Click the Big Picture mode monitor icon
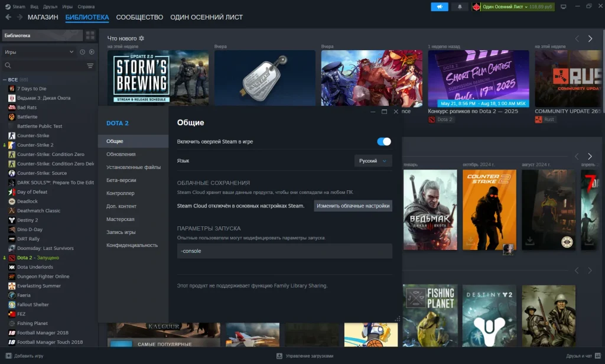The height and width of the screenshot is (364, 605). (x=563, y=6)
